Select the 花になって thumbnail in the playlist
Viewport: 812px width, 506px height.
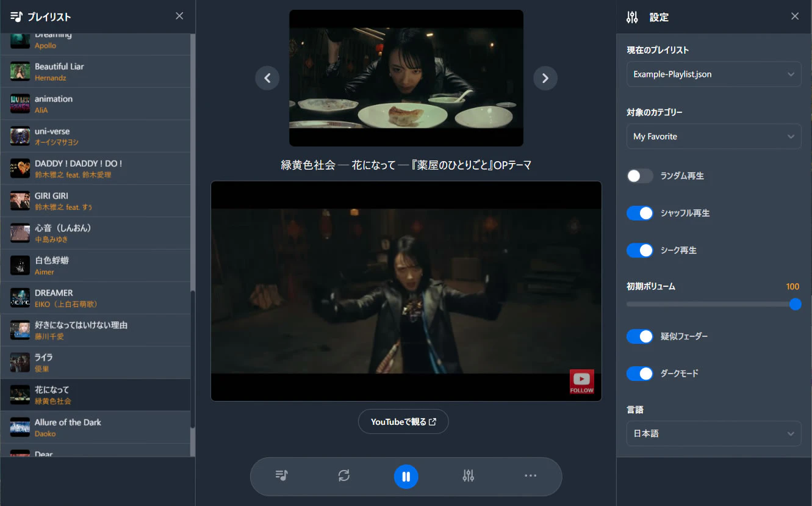pos(20,395)
